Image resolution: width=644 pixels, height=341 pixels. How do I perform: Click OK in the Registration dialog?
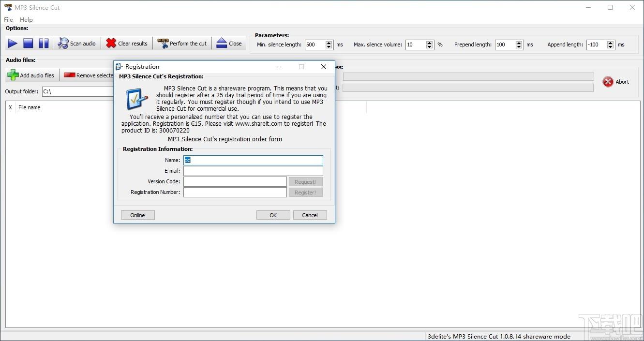(273, 215)
